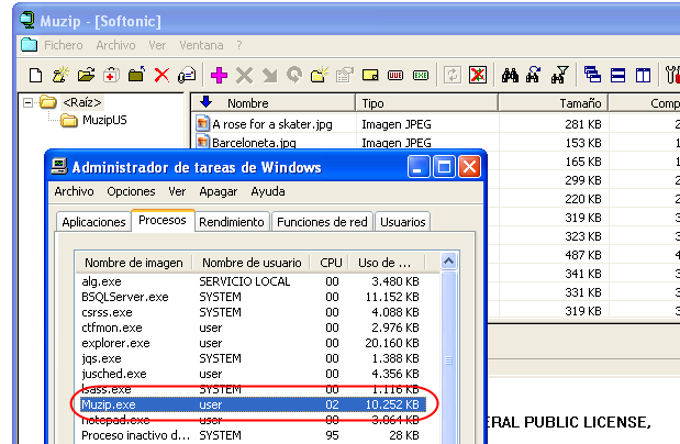Open the Fichero menu in Muzip
Viewport: 680px width, 444px height.
coord(63,45)
